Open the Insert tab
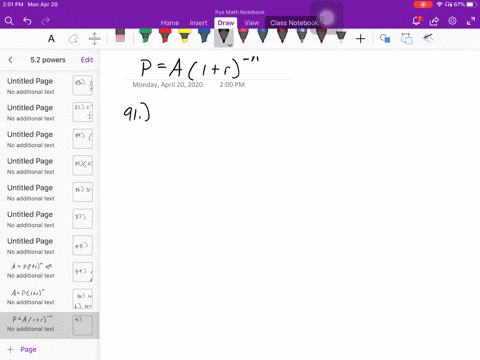Viewport: 480px width, 360px height. [198, 23]
